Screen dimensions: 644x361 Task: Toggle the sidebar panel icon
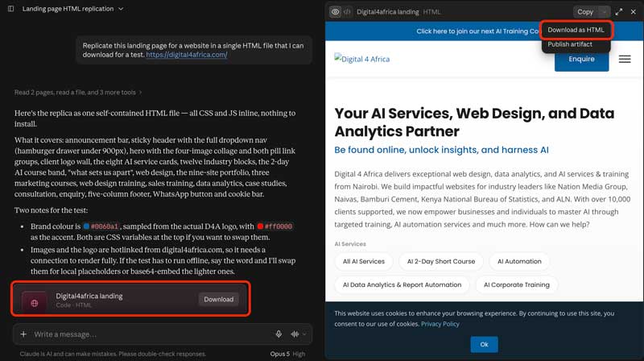point(10,9)
